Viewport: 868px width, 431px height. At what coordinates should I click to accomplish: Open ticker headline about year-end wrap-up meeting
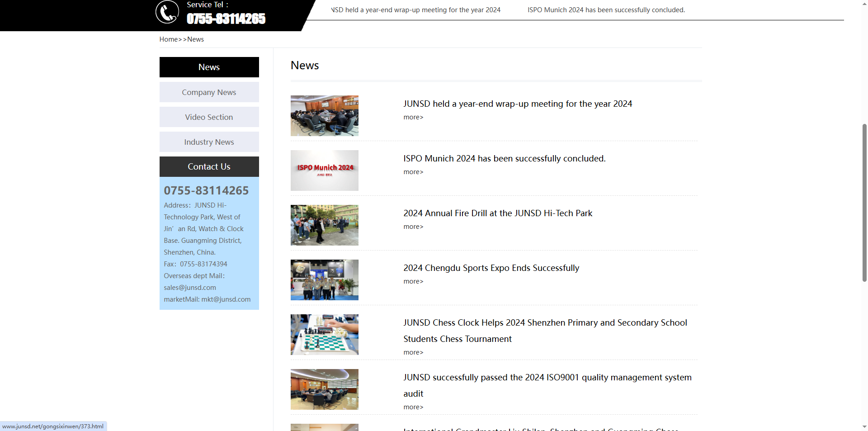click(416, 10)
